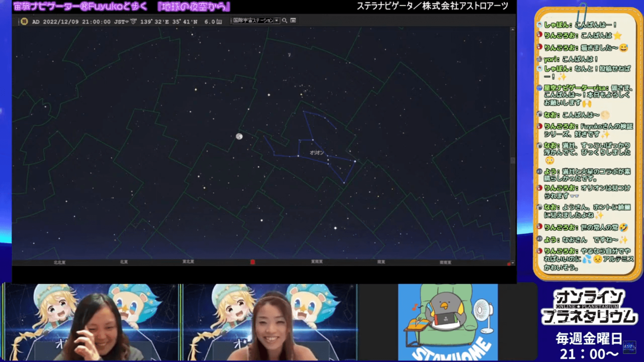
Task: Click scroll-down arrow of vertical scrollbar
Action: click(513, 263)
